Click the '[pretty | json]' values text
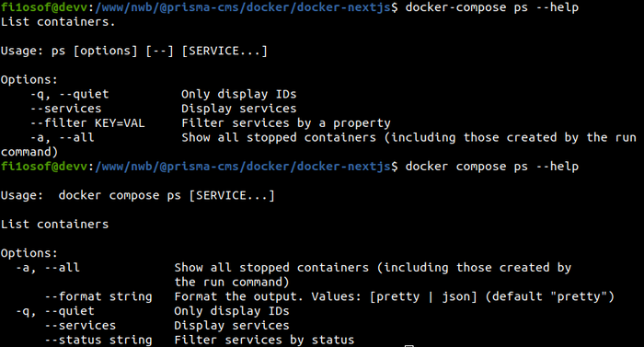The image size is (644, 347). point(423,296)
